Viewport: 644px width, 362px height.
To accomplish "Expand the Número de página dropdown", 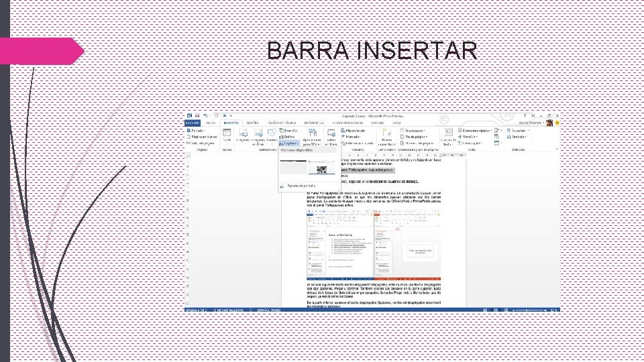I will [418, 143].
